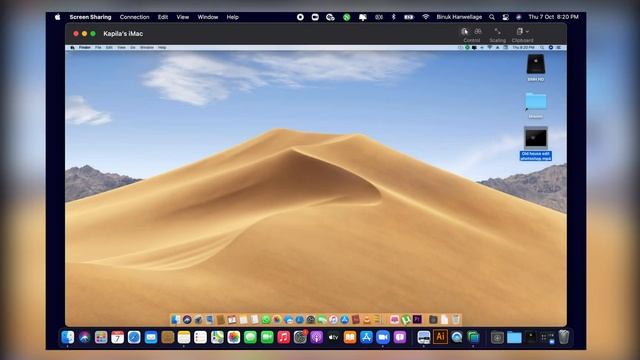Open Control Center from the menu bar

(x=505, y=17)
